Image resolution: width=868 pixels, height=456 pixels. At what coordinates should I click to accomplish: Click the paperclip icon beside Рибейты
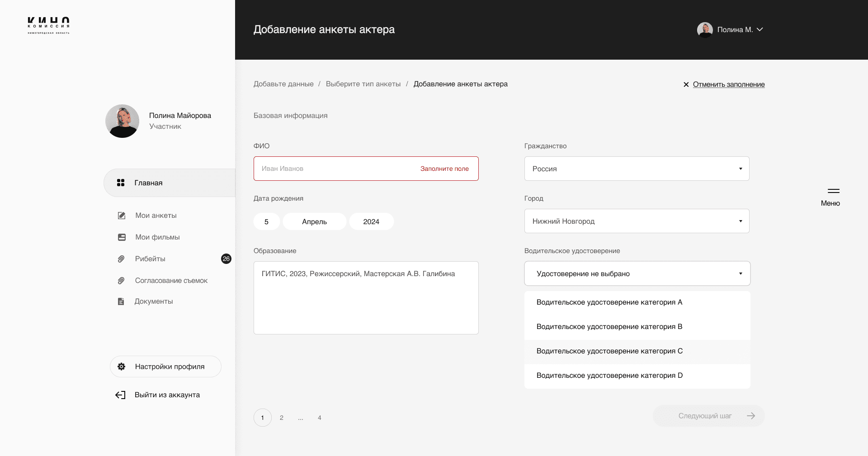(x=121, y=259)
